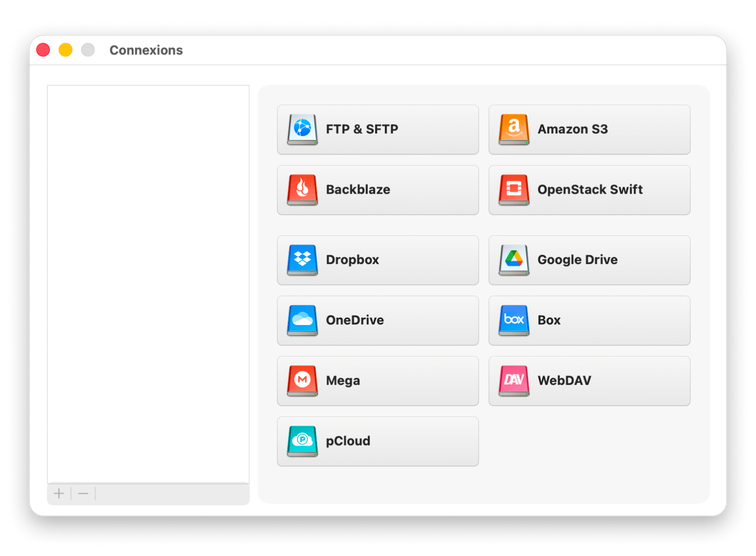
Task: Click the plus button under the connections list
Action: click(59, 494)
